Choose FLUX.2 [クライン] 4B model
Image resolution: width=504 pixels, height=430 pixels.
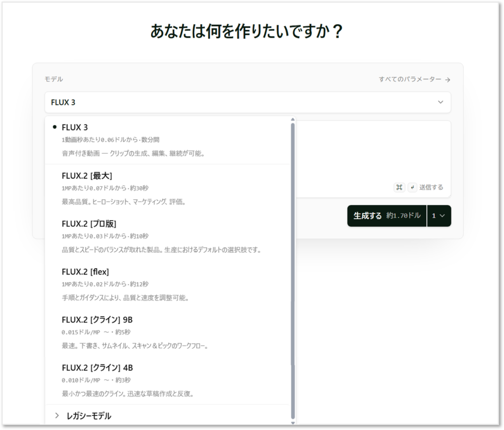click(x=167, y=380)
